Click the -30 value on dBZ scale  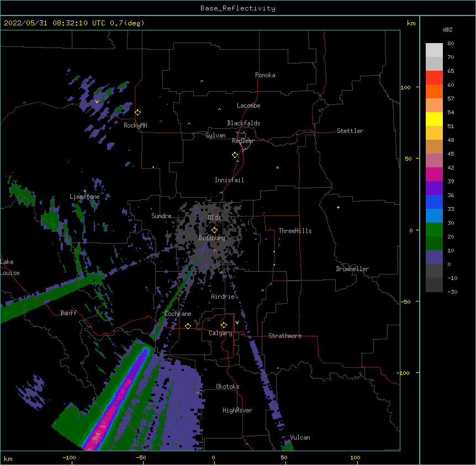(x=452, y=292)
